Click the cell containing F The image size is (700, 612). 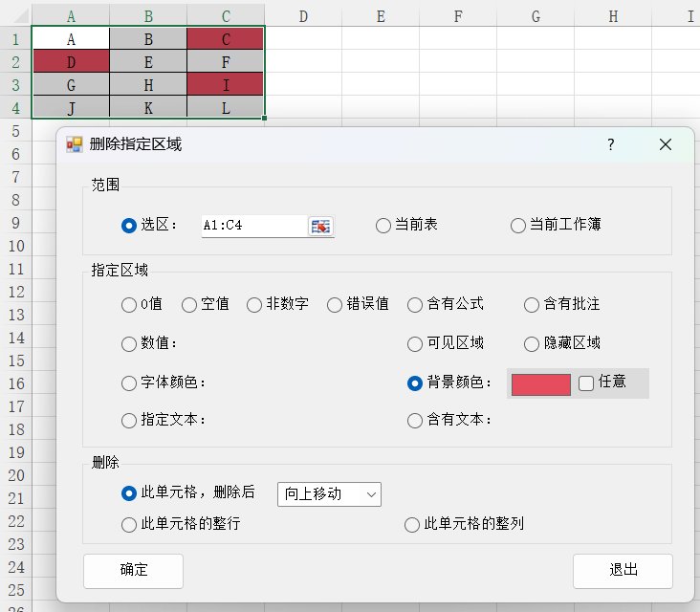pyautogui.click(x=226, y=61)
